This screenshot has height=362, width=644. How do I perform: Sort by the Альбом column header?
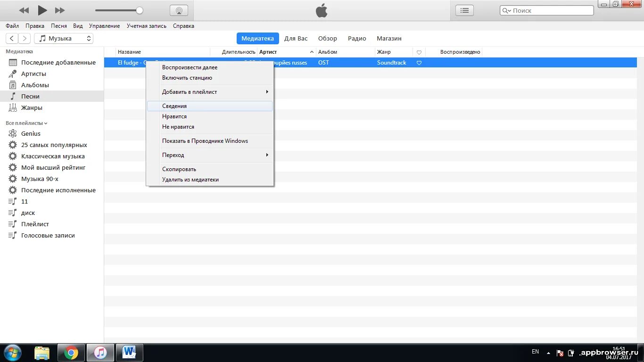pyautogui.click(x=346, y=52)
